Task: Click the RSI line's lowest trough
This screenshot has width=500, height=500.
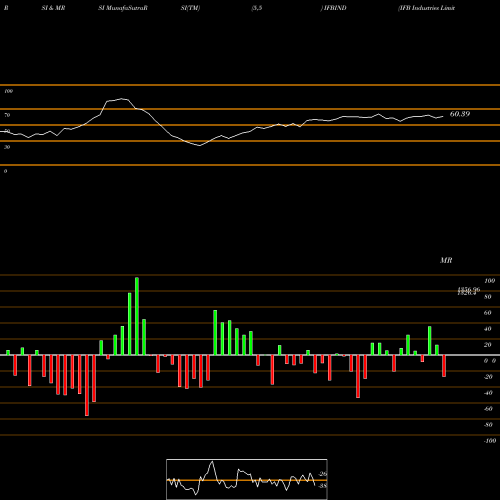Action: pos(200,146)
